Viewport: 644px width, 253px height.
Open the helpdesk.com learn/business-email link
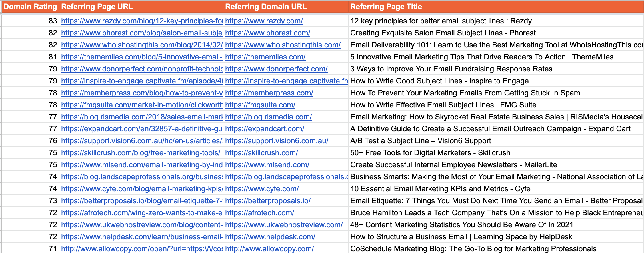(142, 237)
